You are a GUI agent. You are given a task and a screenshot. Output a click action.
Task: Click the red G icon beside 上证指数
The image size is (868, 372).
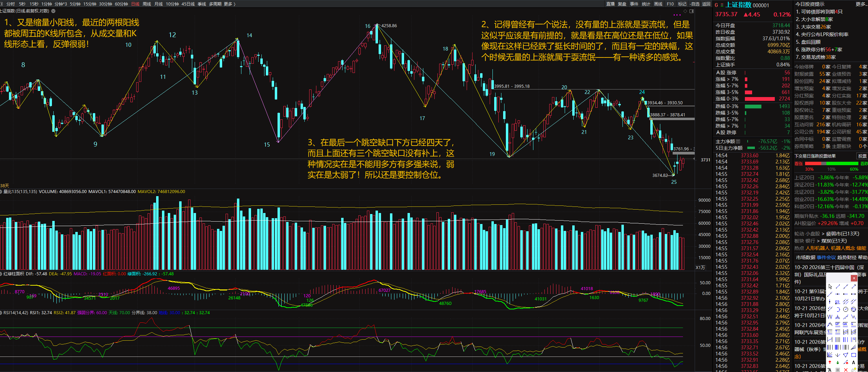pos(716,5)
